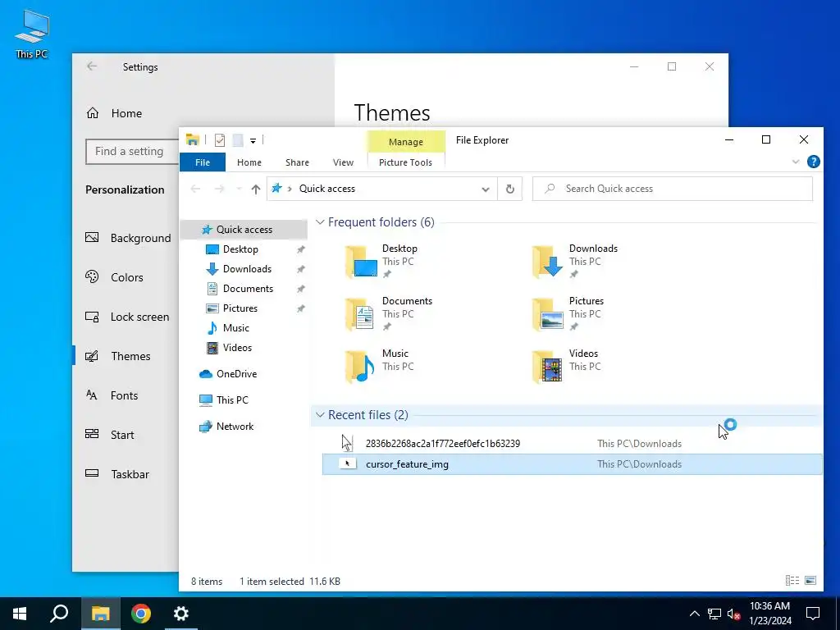Viewport: 840px width, 630px height.
Task: Open Windows Start menu
Action: [x=20, y=614]
